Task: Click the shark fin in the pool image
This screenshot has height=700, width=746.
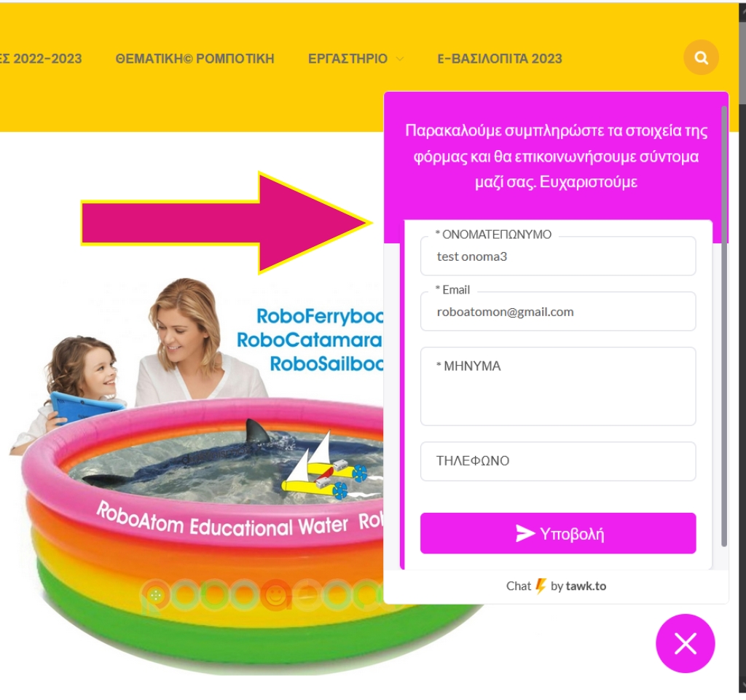Action: pos(257,430)
